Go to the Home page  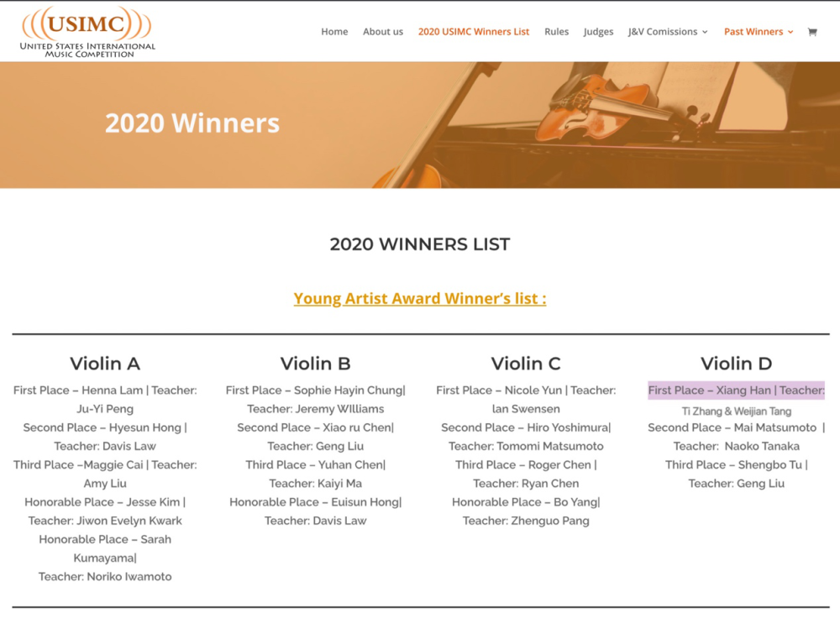point(334,32)
